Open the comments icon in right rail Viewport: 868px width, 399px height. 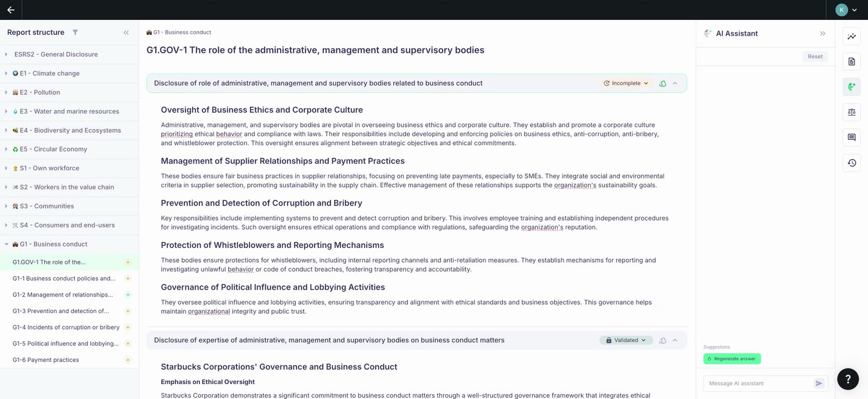(851, 137)
